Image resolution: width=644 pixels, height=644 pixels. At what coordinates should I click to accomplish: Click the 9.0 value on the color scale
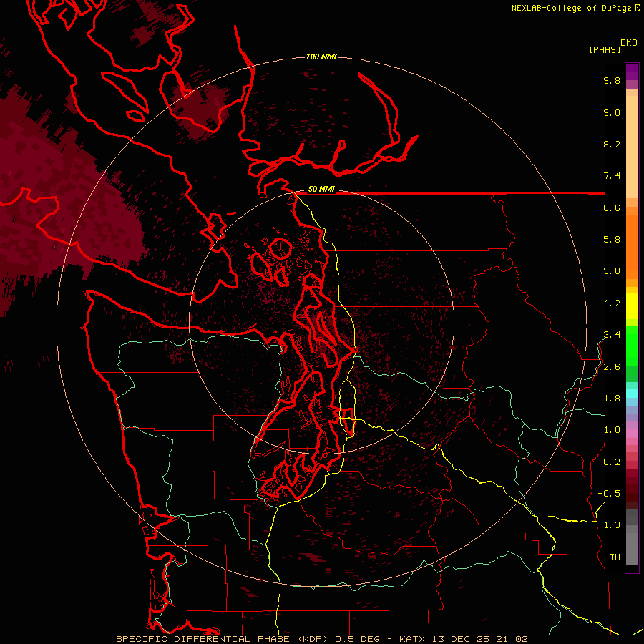612,112
